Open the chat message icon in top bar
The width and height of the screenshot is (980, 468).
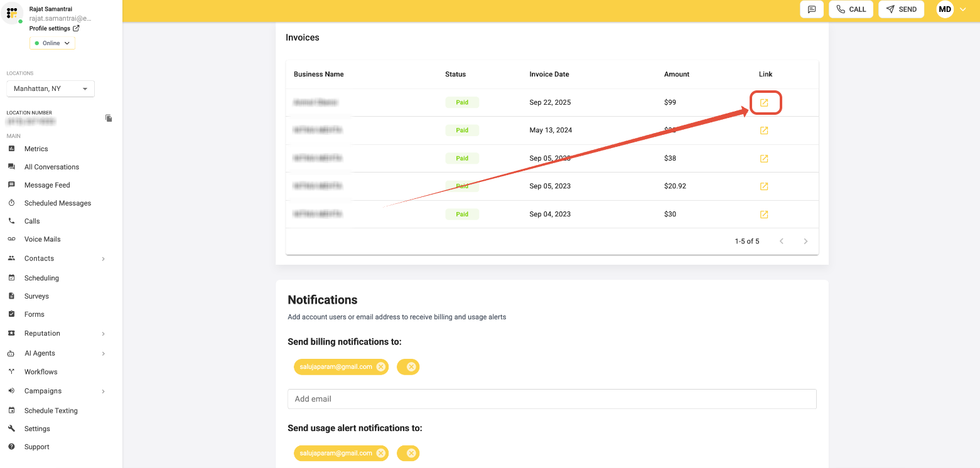coord(812,9)
